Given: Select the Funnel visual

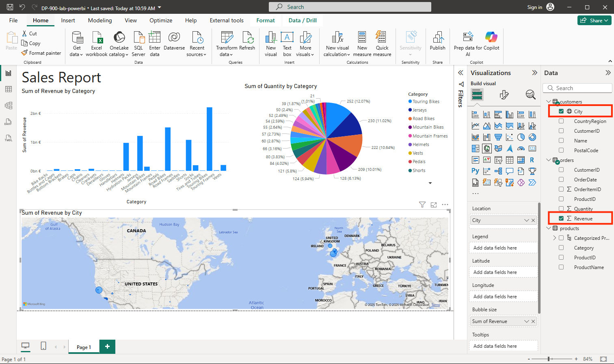Looking at the screenshot, I should 498,137.
